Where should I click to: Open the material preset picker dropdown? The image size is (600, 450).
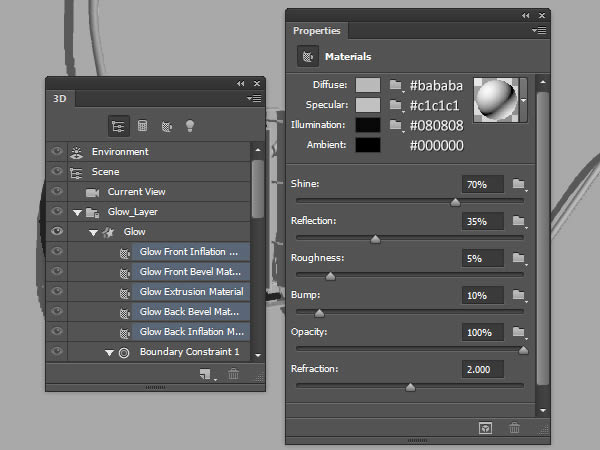[523, 100]
